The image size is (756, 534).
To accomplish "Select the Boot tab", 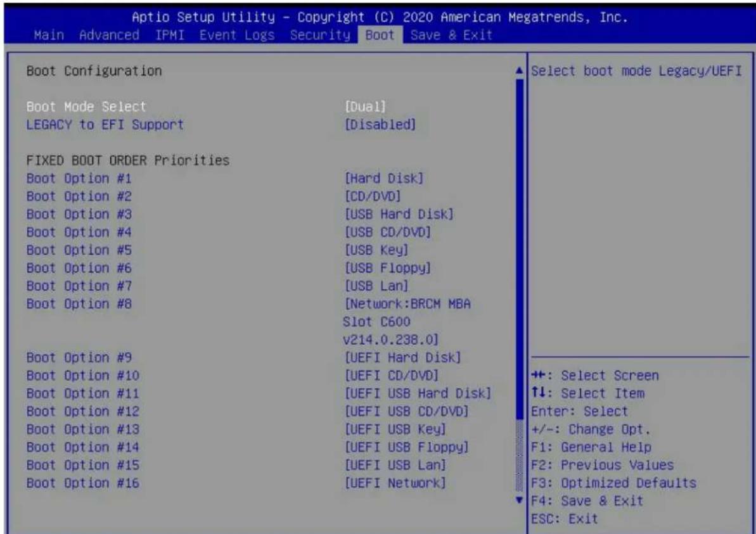I will (x=380, y=35).
